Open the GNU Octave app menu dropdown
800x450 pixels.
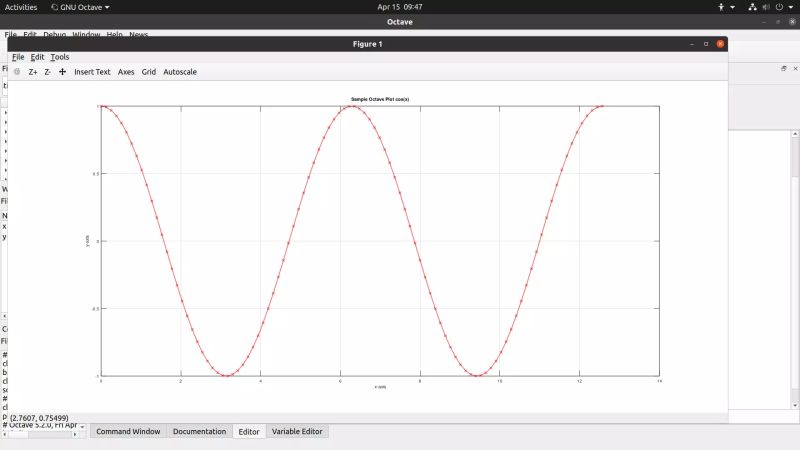coord(80,7)
